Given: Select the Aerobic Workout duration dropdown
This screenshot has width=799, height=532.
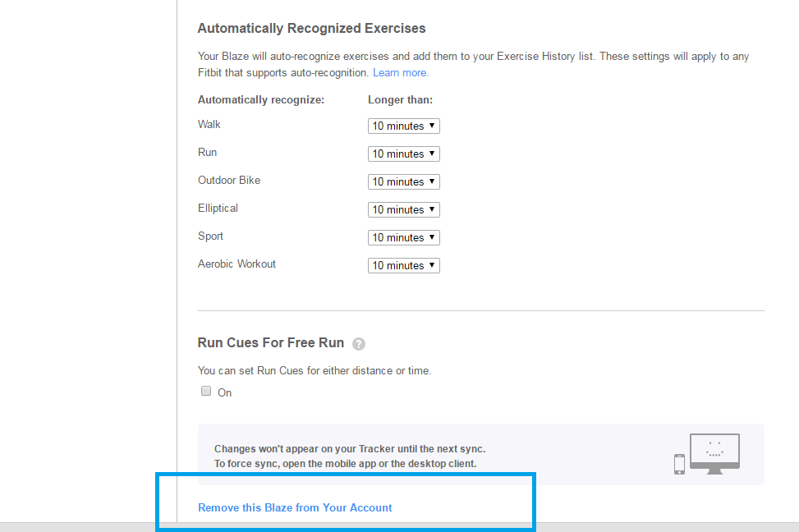Looking at the screenshot, I should (403, 266).
